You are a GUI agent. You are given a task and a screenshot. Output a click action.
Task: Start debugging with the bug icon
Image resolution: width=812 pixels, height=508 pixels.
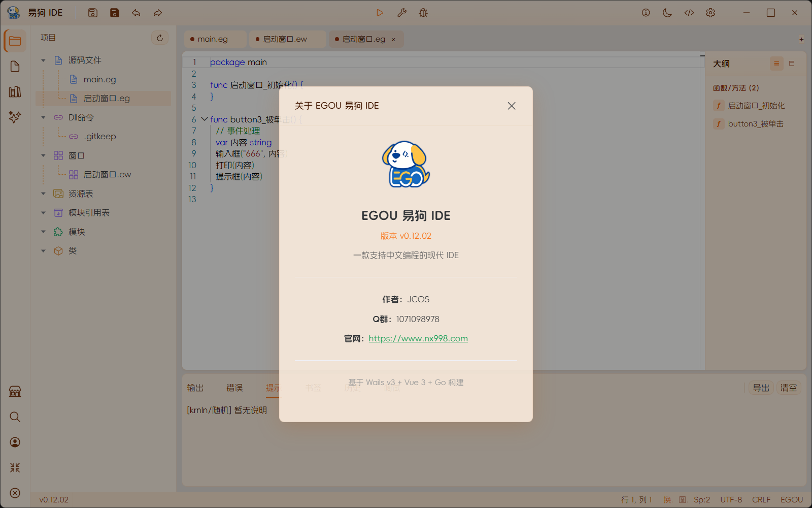point(423,13)
